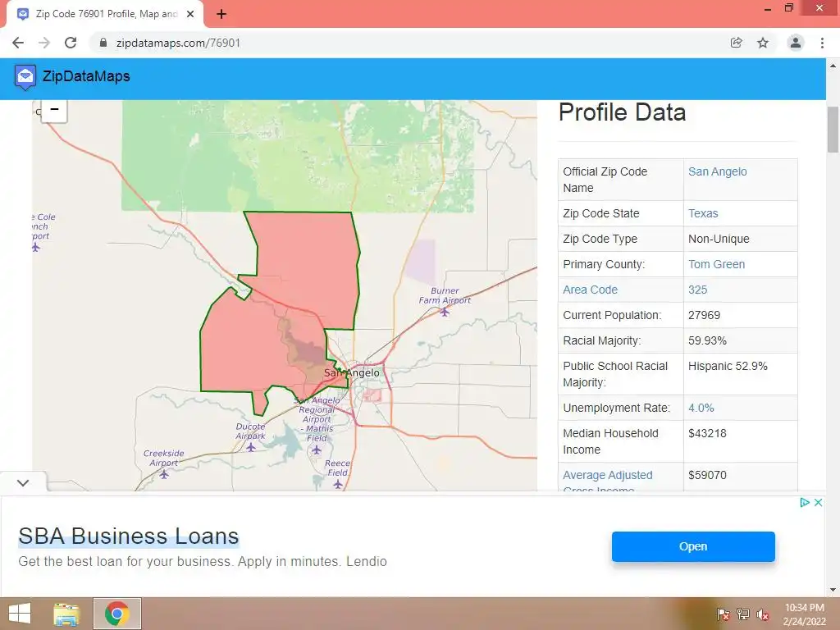840x630 pixels.
Task: Open Area Code label link
Action: pos(590,290)
